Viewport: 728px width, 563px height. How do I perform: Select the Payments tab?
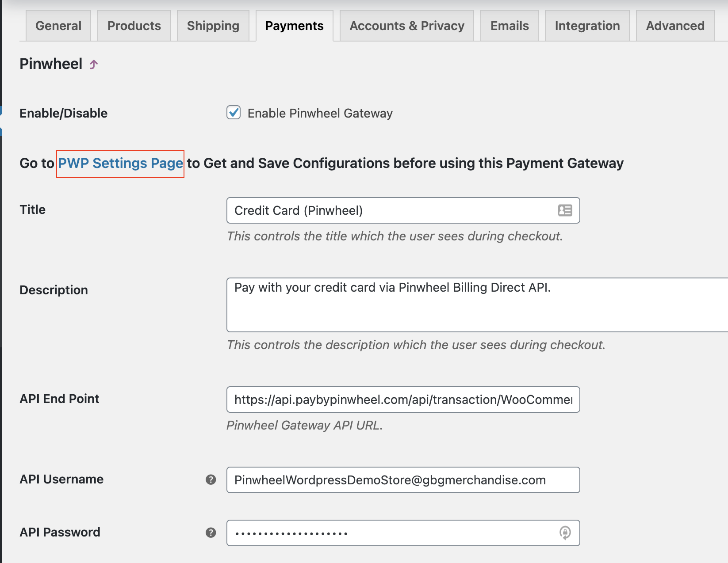(295, 26)
